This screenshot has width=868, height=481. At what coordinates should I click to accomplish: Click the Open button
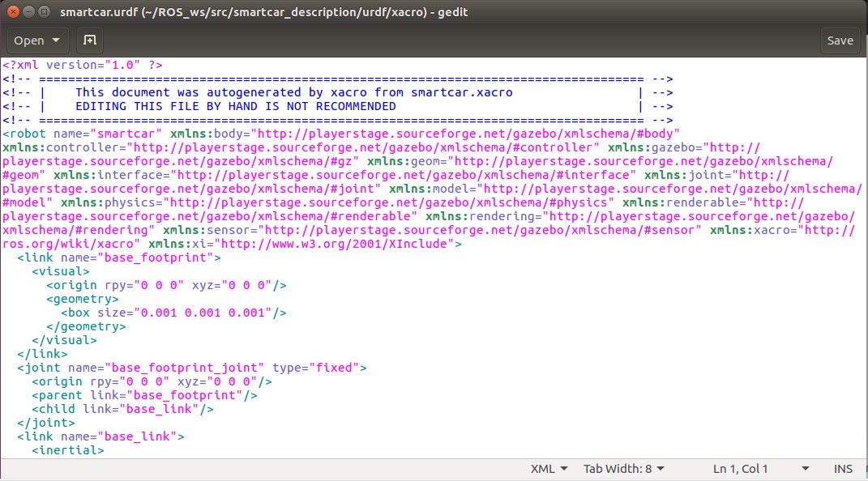[x=29, y=40]
